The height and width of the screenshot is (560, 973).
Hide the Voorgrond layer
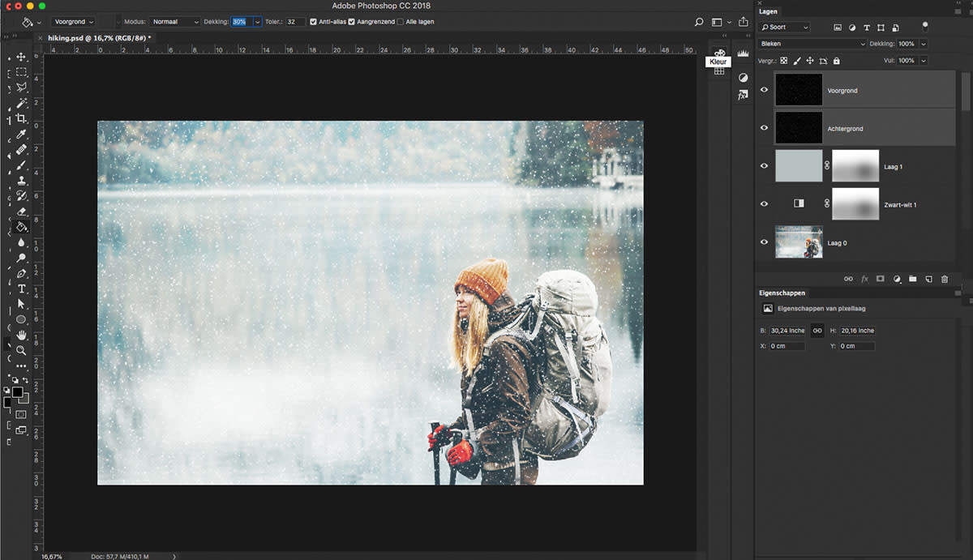(x=764, y=90)
